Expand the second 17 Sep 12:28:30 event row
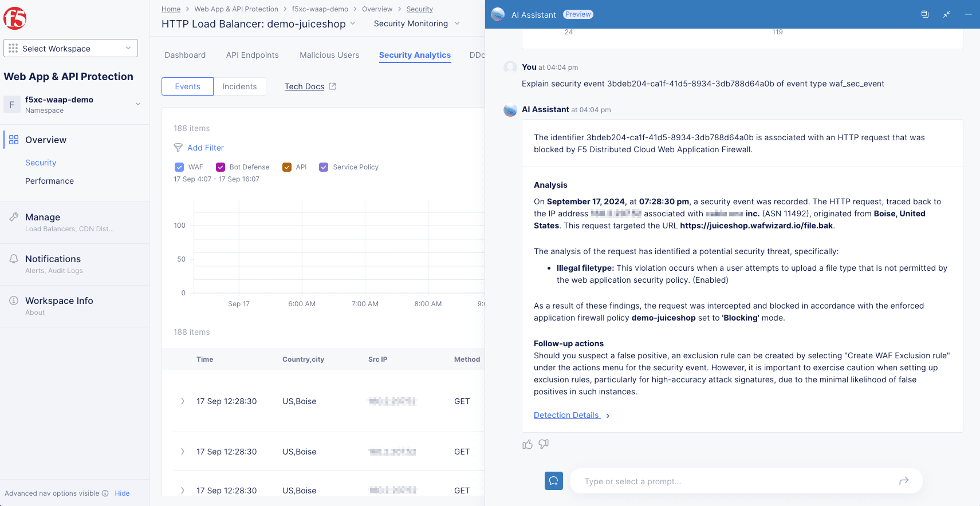The image size is (980, 506). (183, 452)
